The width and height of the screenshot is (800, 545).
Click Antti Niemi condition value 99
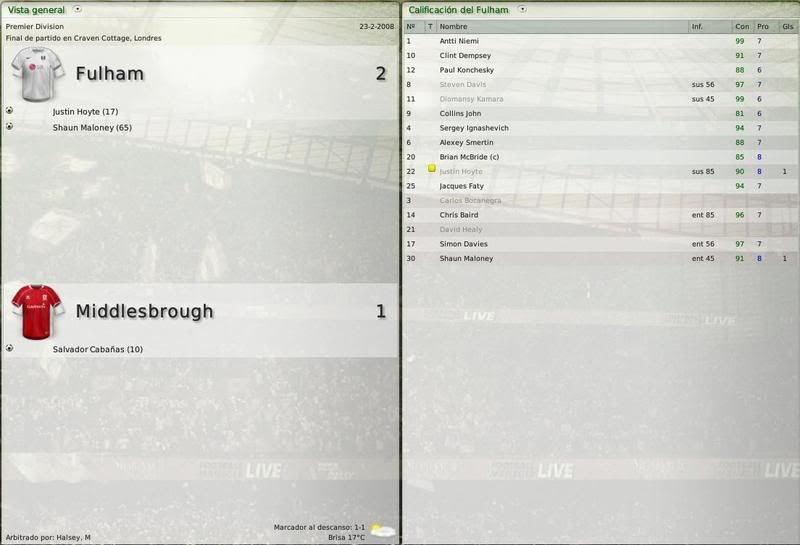pos(740,41)
